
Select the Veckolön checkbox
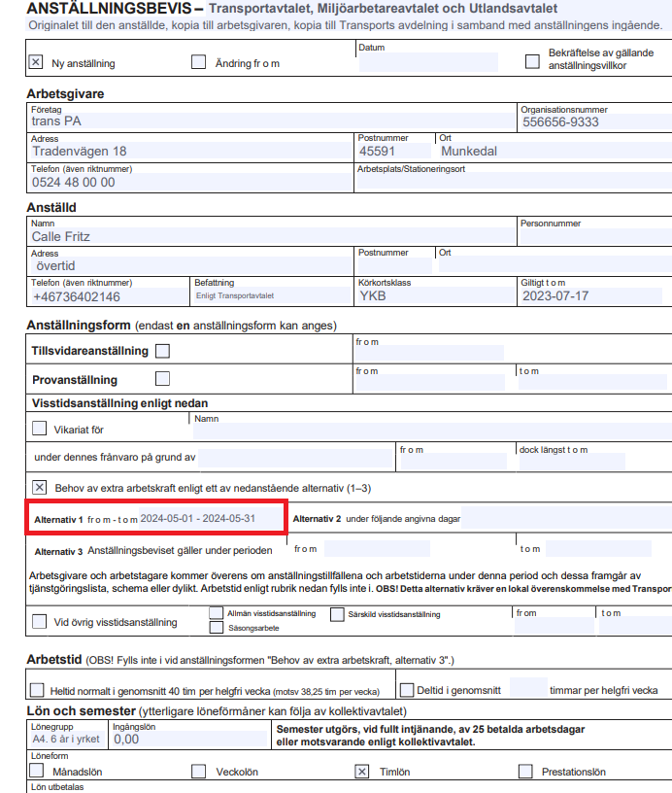pos(198,772)
